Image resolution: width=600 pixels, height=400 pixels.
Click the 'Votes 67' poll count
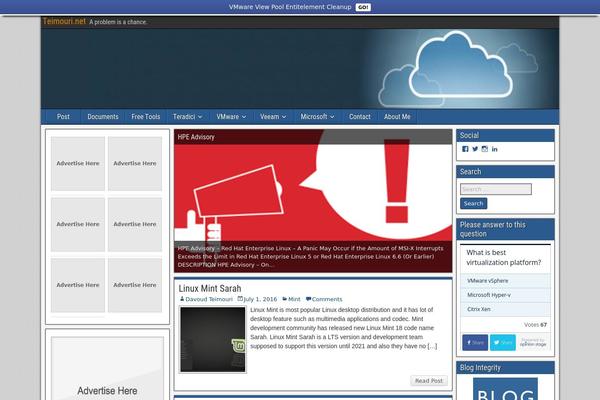pyautogui.click(x=535, y=325)
